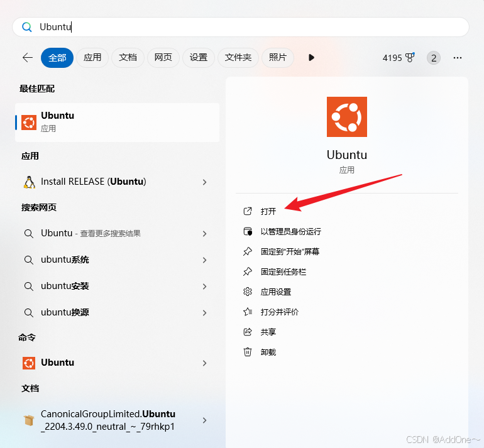The height and width of the screenshot is (448, 484).
Task: Go back with the left arrow
Action: coord(28,57)
